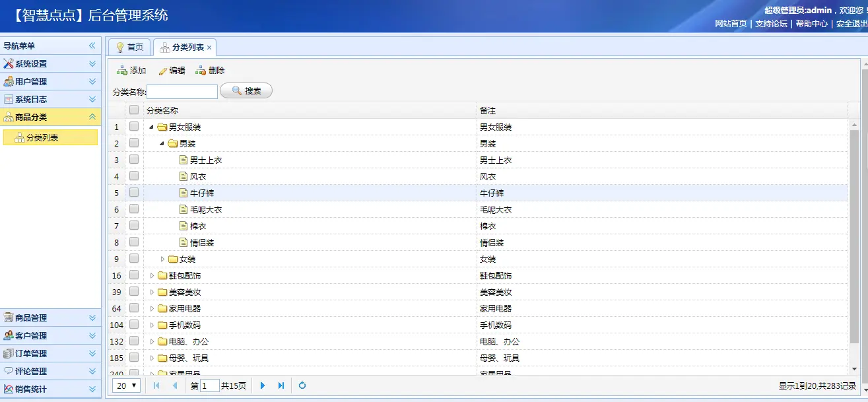This screenshot has width=868, height=402.
Task: Check the 情侣装 row checkbox
Action: (134, 242)
